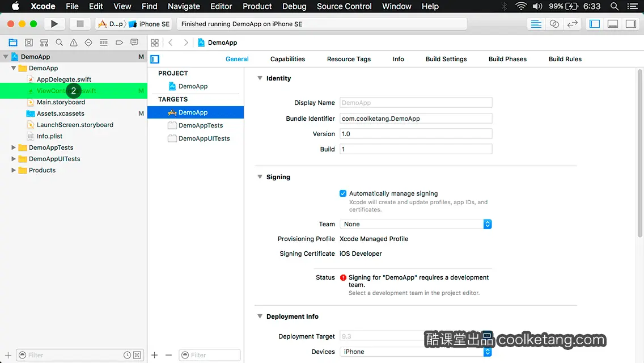
Task: Collapse the DemoApp folder group
Action: pyautogui.click(x=14, y=68)
